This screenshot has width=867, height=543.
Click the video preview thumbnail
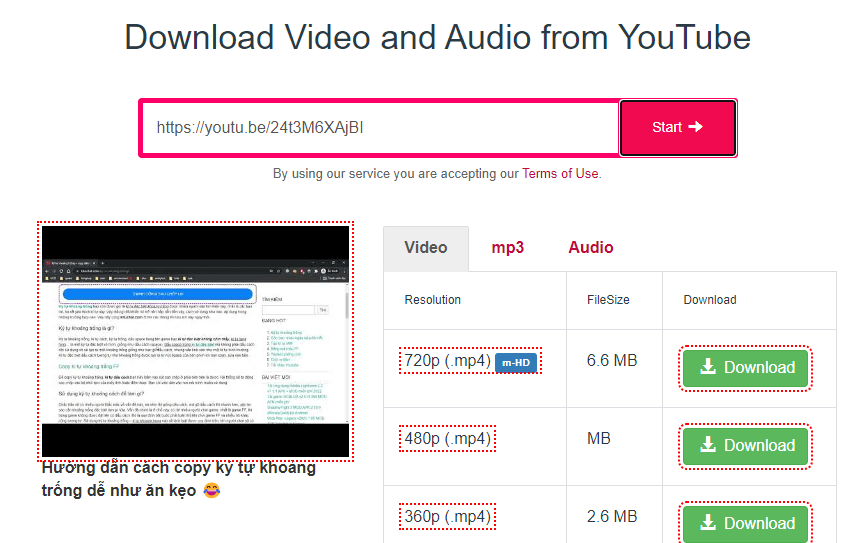[x=195, y=340]
